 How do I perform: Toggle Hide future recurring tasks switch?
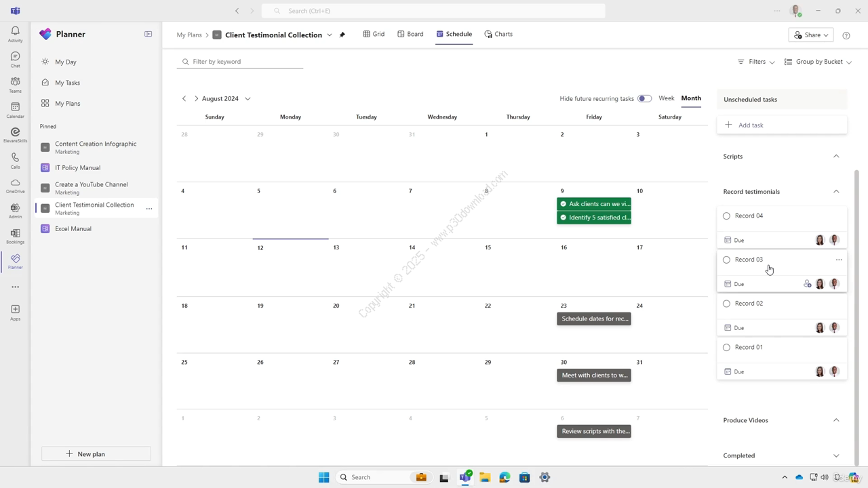pyautogui.click(x=644, y=98)
